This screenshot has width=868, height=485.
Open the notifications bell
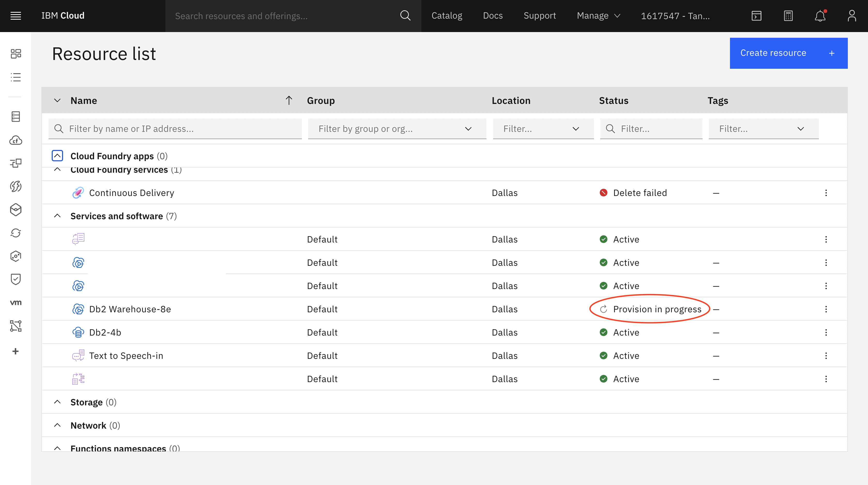click(820, 16)
